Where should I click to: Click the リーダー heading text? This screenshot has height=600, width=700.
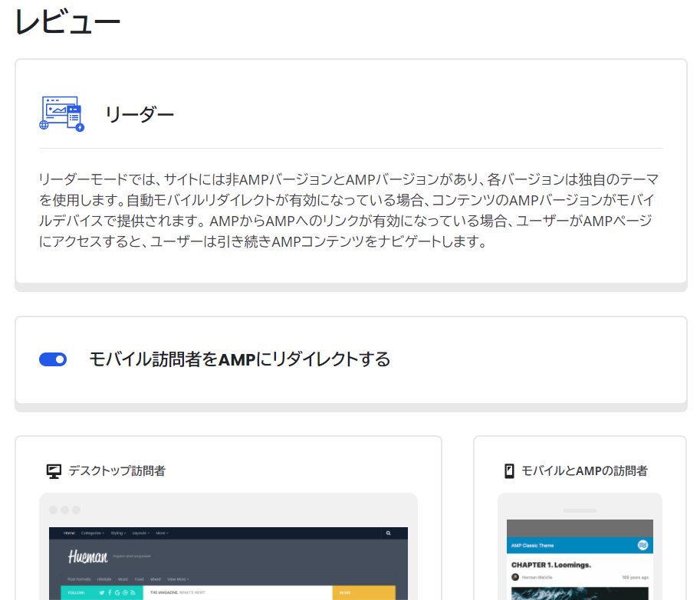[x=140, y=114]
